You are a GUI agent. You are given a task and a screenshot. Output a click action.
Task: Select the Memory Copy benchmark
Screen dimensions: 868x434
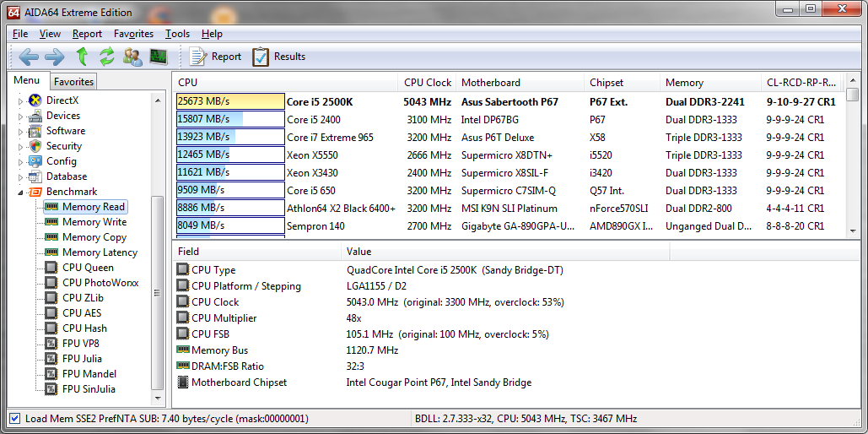[x=86, y=237]
